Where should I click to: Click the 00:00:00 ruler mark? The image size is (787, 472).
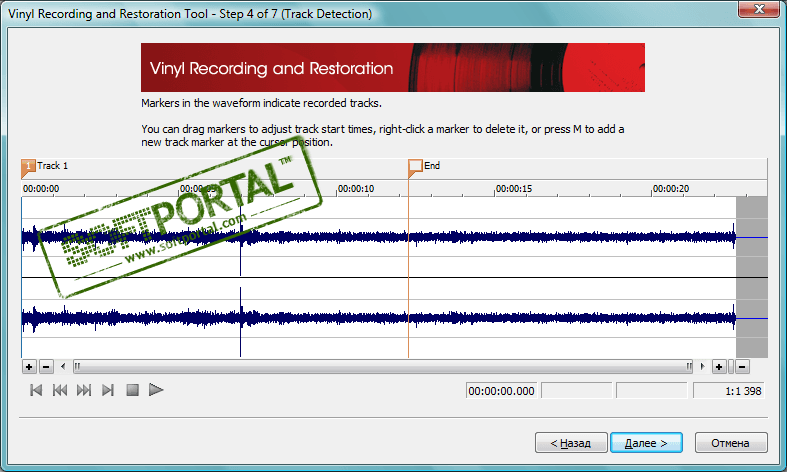pyautogui.click(x=41, y=189)
